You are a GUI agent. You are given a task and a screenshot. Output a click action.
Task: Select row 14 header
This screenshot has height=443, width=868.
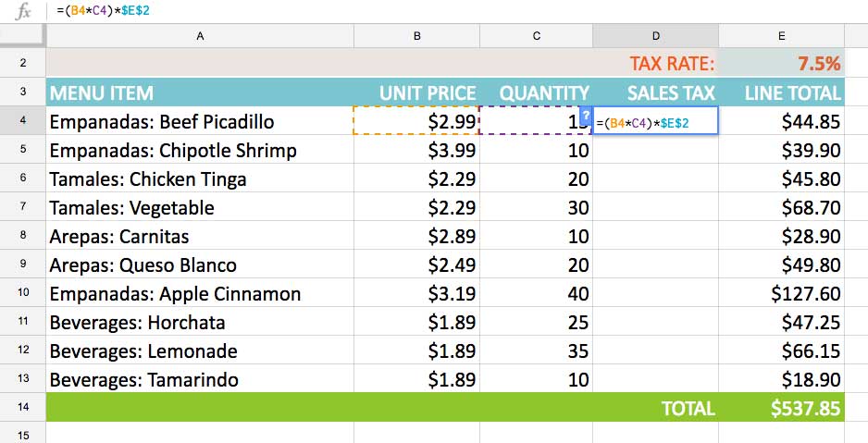(x=23, y=407)
